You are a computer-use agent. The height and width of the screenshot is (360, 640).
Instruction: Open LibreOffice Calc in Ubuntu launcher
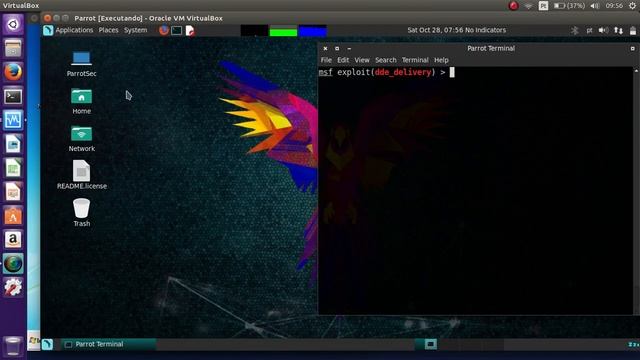click(13, 168)
